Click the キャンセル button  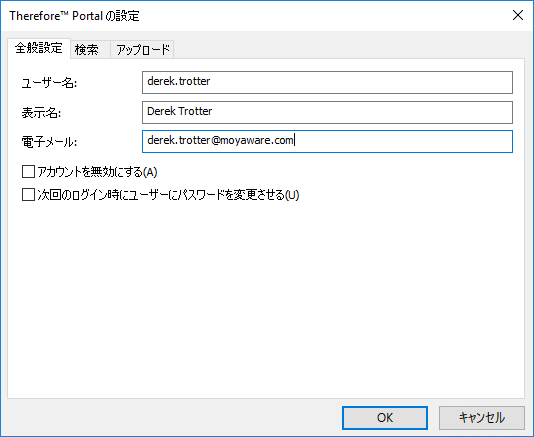pyautogui.click(x=482, y=418)
